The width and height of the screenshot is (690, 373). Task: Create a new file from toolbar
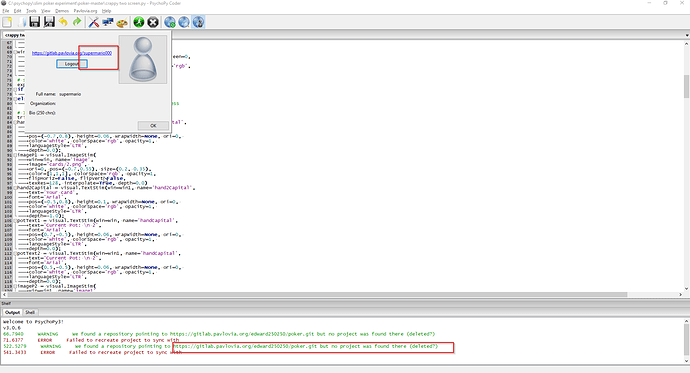(7, 22)
